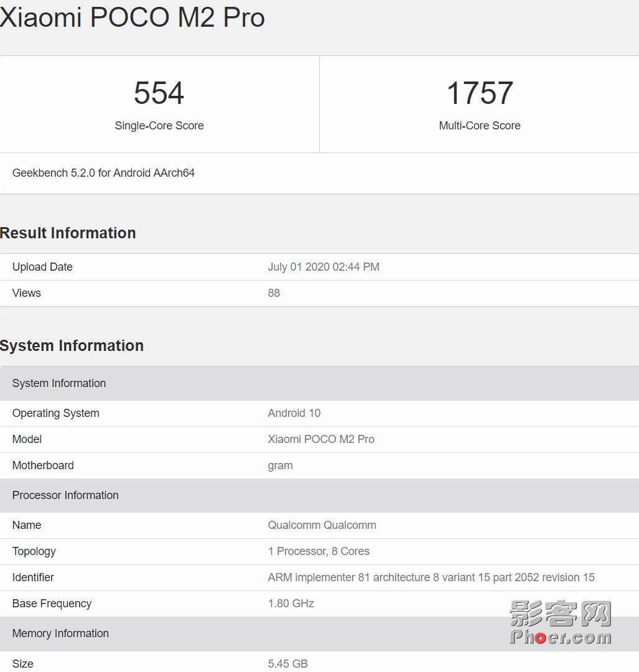Select the gram motherboard value
The image size is (639, 672).
pyautogui.click(x=280, y=465)
